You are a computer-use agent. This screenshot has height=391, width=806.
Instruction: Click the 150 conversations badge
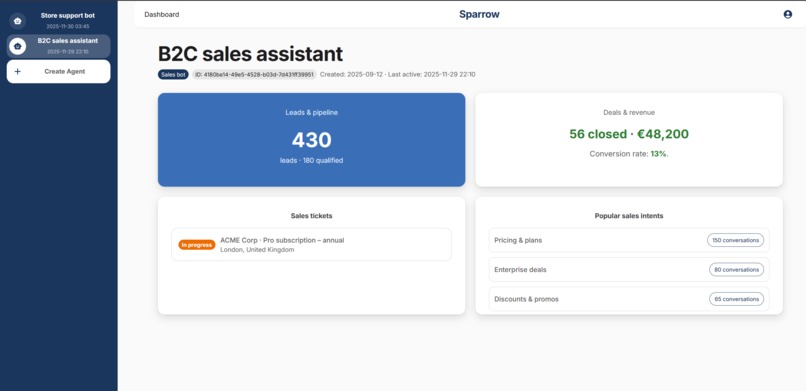(x=736, y=240)
